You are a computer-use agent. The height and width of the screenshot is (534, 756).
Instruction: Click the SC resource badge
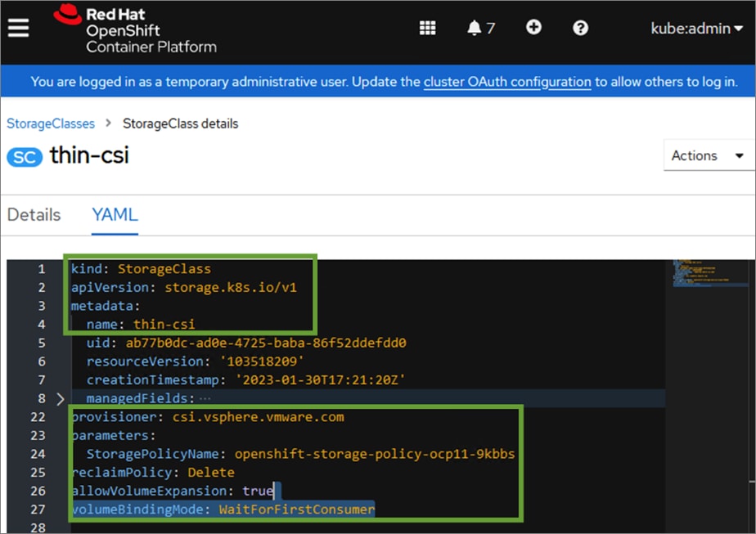click(25, 157)
